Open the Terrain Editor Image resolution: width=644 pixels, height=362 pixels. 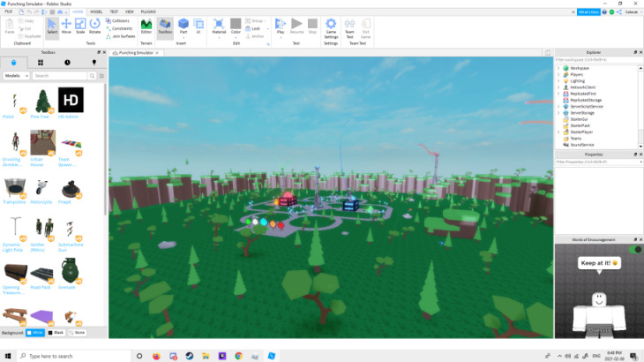pyautogui.click(x=146, y=26)
